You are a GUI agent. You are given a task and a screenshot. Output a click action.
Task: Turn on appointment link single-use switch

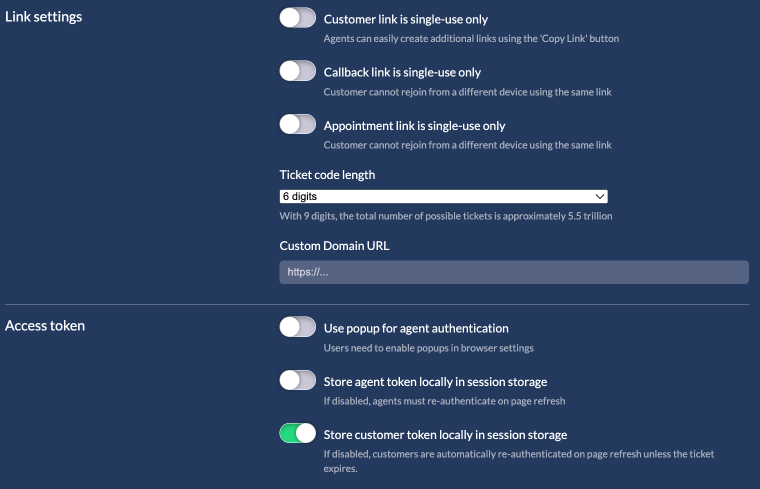[x=297, y=125]
